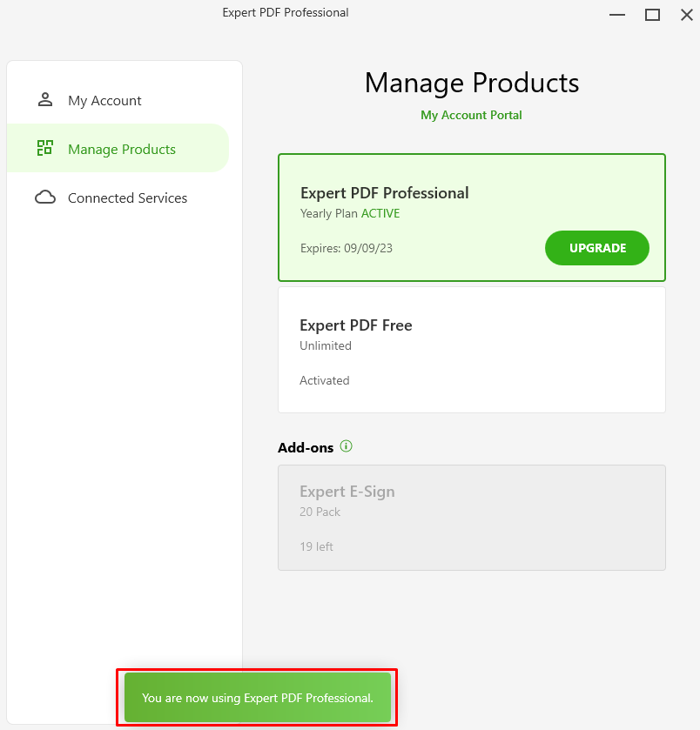Select the Expert PDF Professional product card
This screenshot has width=700, height=730.
(472, 218)
